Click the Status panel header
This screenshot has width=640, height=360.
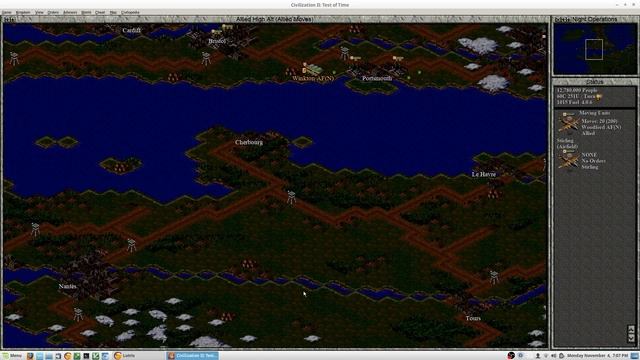click(594, 82)
